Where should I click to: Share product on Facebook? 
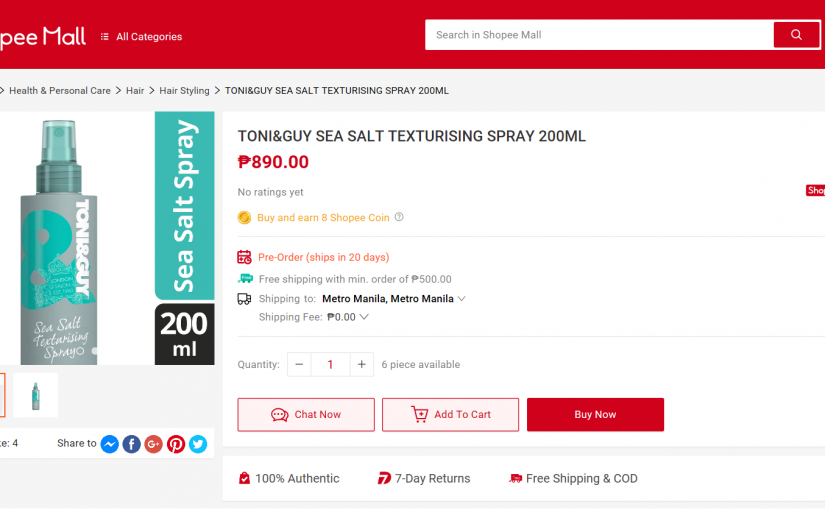pyautogui.click(x=131, y=444)
